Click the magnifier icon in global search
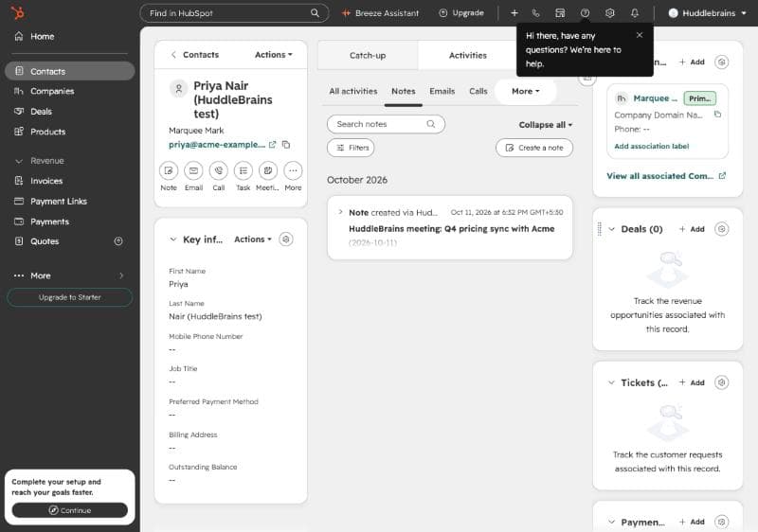Screen dimensions: 758x532 click(x=315, y=13)
